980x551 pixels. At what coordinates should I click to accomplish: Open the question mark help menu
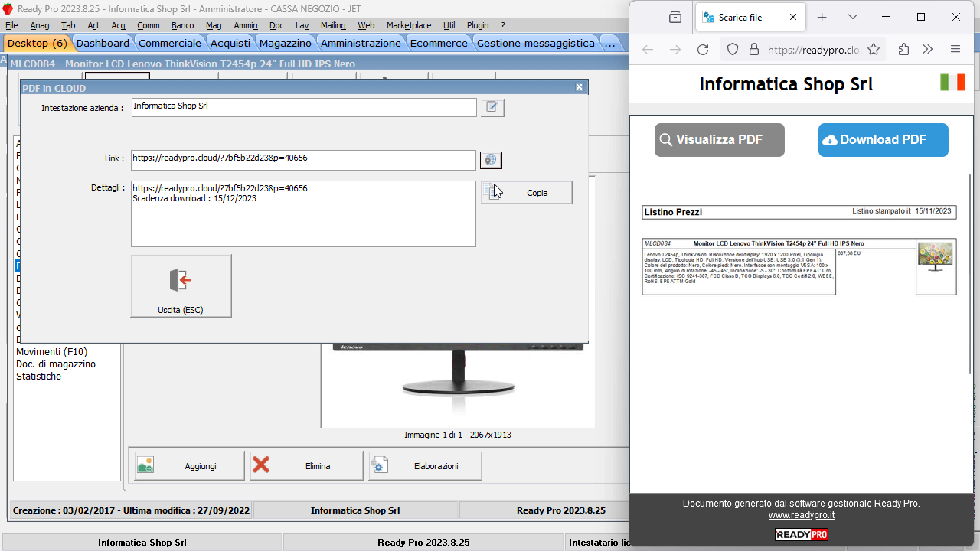coord(503,25)
